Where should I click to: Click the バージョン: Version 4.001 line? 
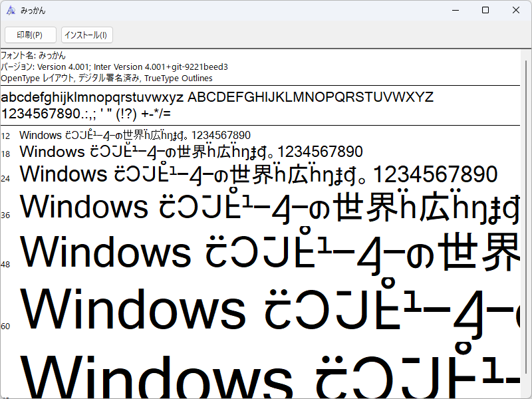(x=114, y=67)
